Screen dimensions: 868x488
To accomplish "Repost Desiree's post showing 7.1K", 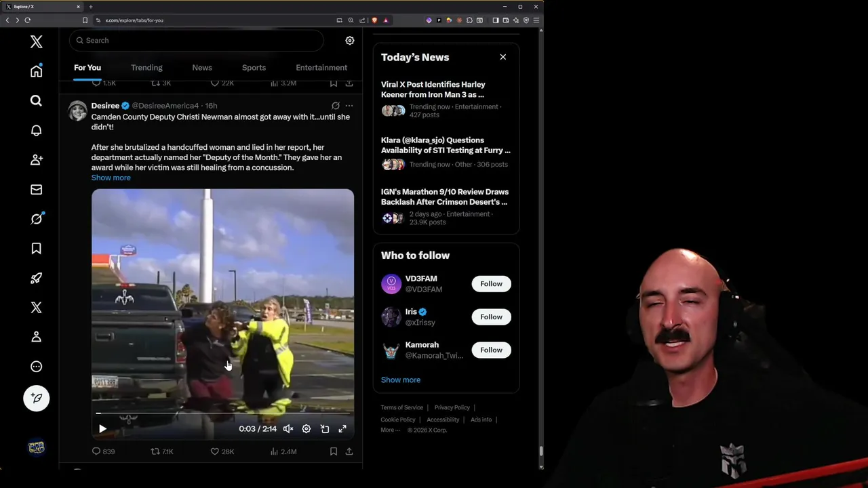I will 162,451.
